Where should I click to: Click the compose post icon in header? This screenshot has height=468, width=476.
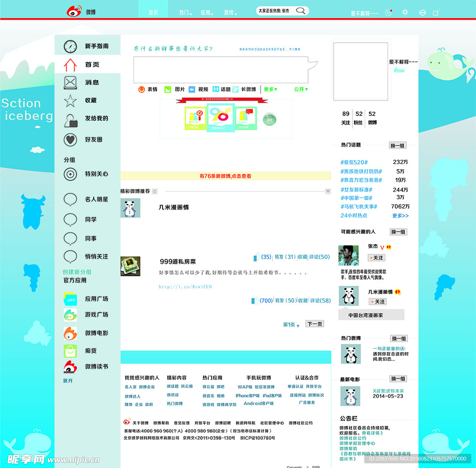point(436,13)
